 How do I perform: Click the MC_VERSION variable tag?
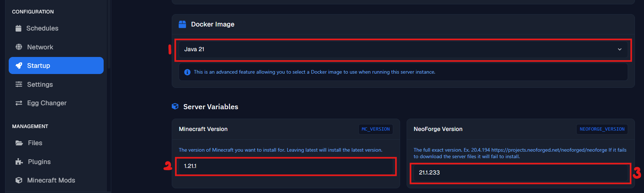pos(376,129)
